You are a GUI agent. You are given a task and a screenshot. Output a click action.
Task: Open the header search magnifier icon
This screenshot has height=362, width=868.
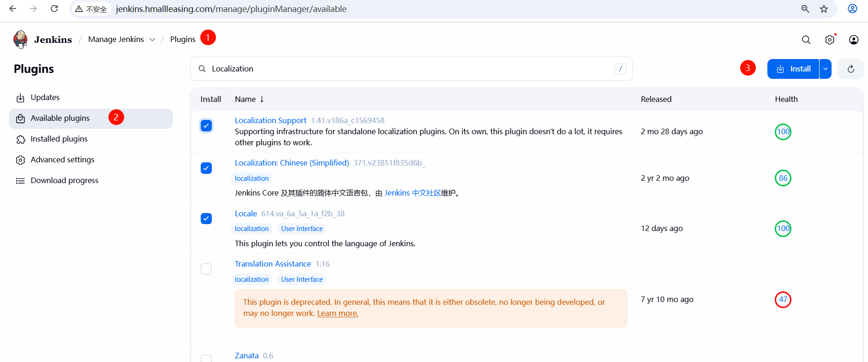[x=806, y=40]
